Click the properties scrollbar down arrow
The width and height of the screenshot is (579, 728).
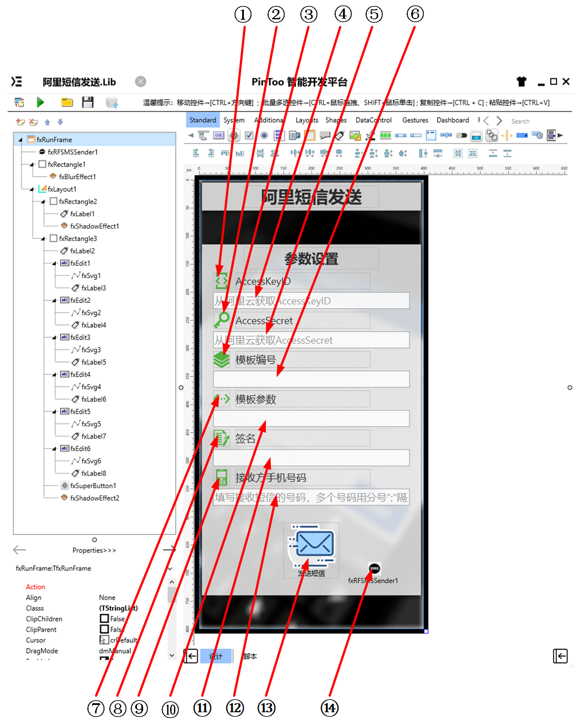pos(172,655)
